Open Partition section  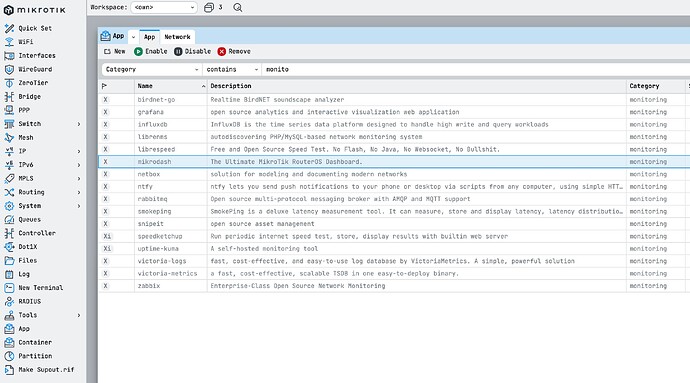coord(35,356)
